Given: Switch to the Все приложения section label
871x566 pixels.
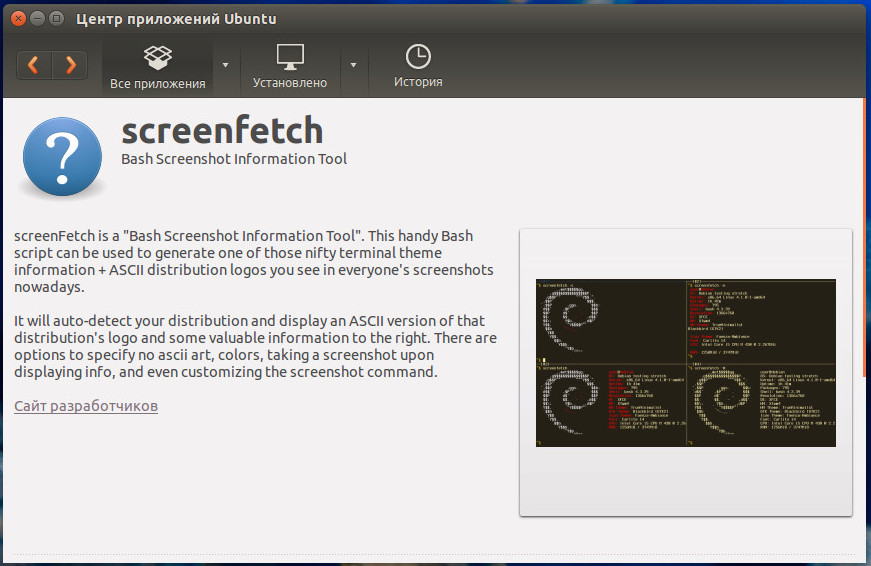Looking at the screenshot, I should 158,84.
